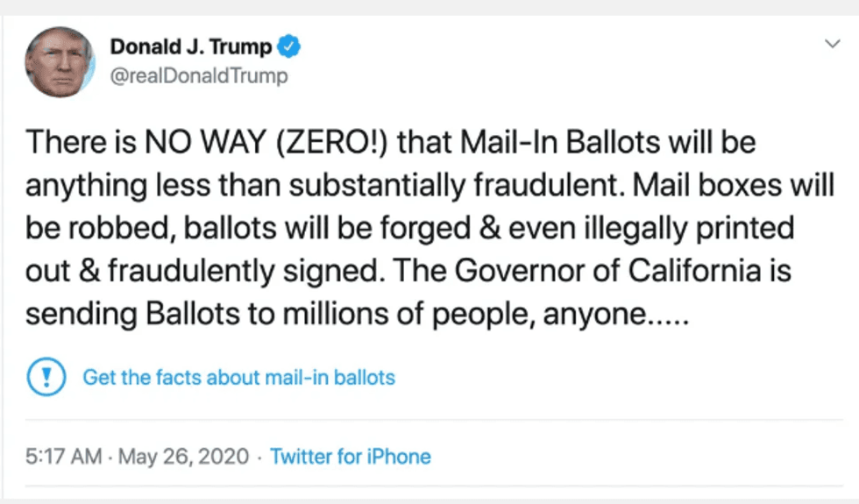Open Get the facts about mail-in ballots

point(238,378)
